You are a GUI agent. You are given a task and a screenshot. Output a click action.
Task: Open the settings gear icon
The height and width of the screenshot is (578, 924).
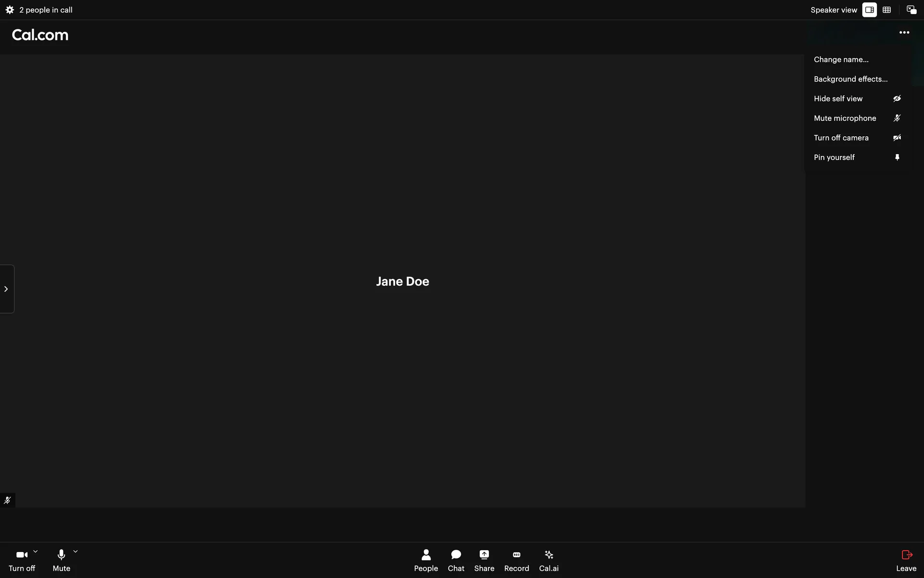10,10
